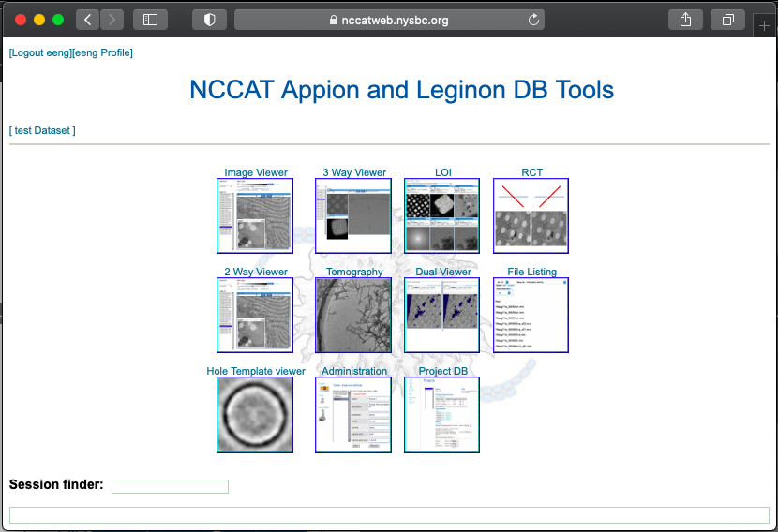Click the nccatweb.nysbc.org address bar
The width and height of the screenshot is (778, 532).
tap(389, 20)
